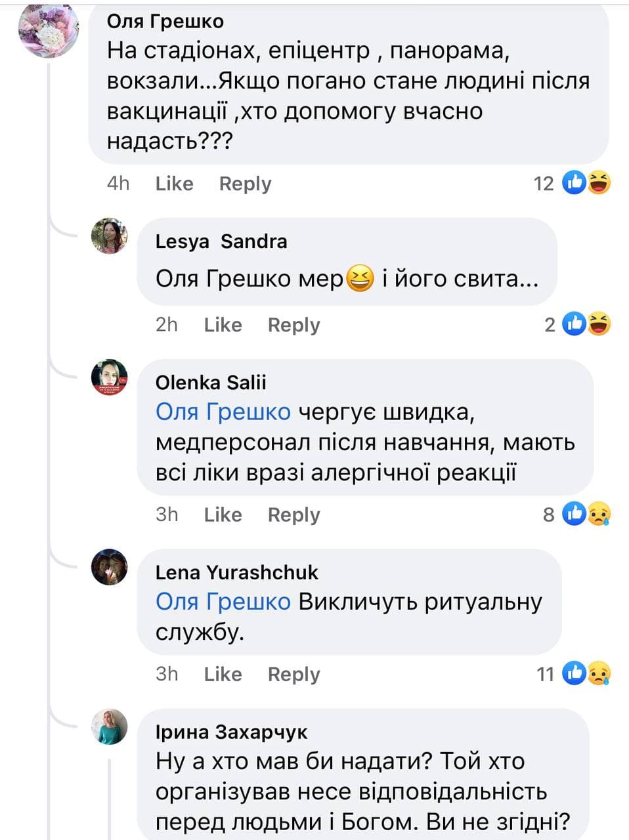629x840 pixels.
Task: Like Оля Грешко's comment
Action: click(174, 184)
